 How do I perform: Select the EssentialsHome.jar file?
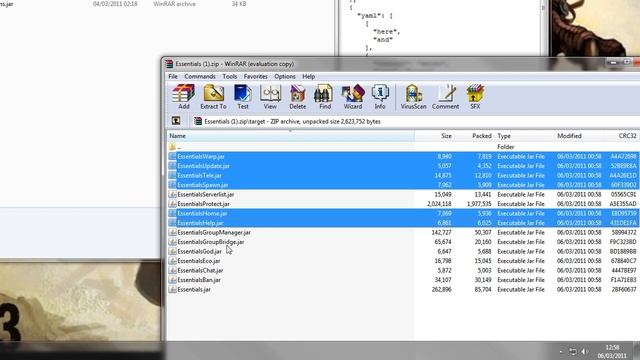(x=403, y=213)
